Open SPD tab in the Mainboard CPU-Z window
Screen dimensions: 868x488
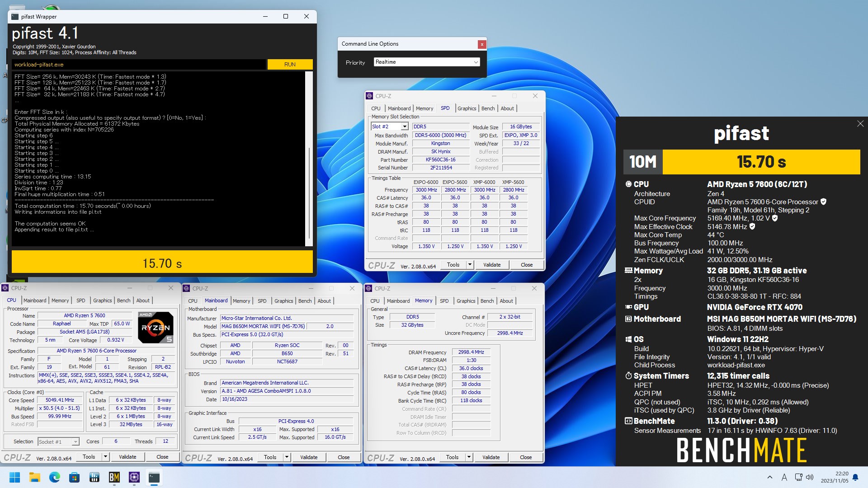[262, 301]
